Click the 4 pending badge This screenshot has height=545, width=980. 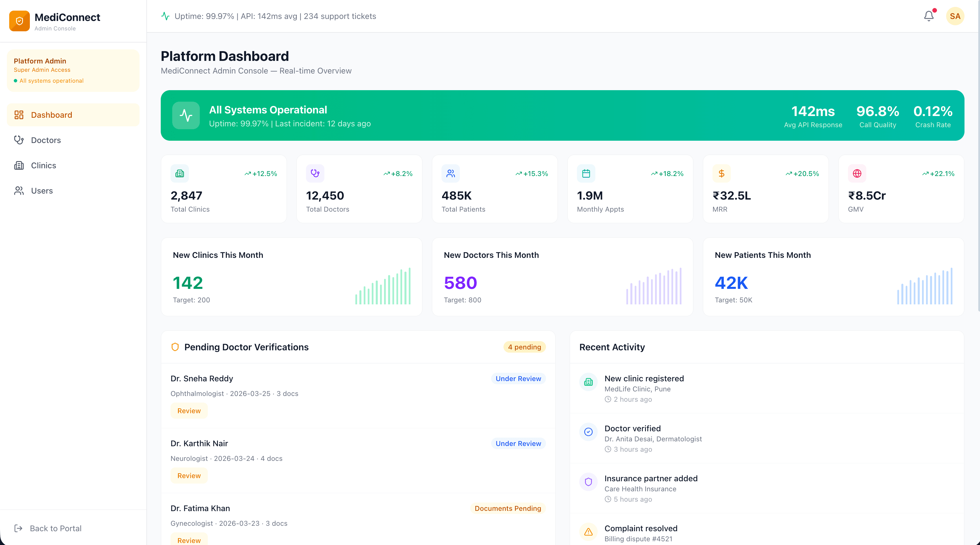524,347
